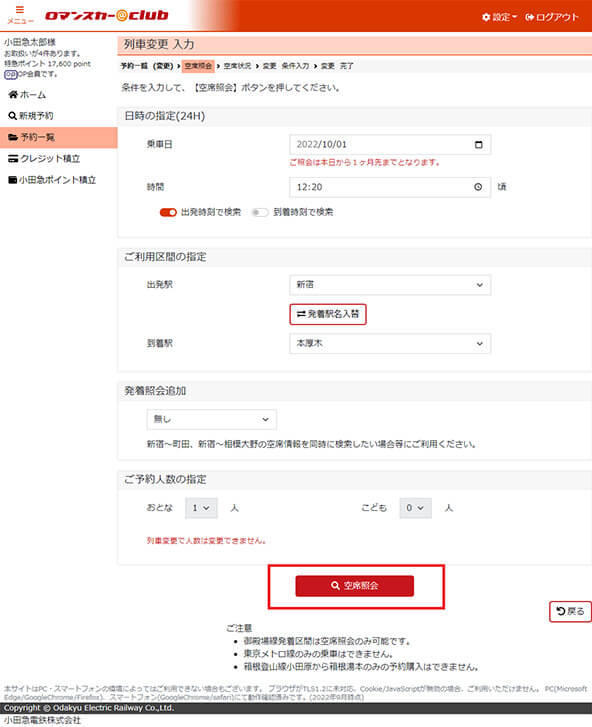The width and height of the screenshot is (592, 727).
Task: Open the hamburger メニュー icon
Action: (x=20, y=14)
